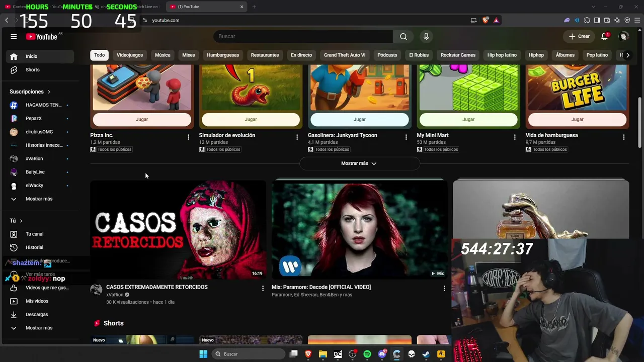The image size is (644, 362).
Task: Open the CASOS RETORCIDOS video thumbnail
Action: tap(178, 229)
